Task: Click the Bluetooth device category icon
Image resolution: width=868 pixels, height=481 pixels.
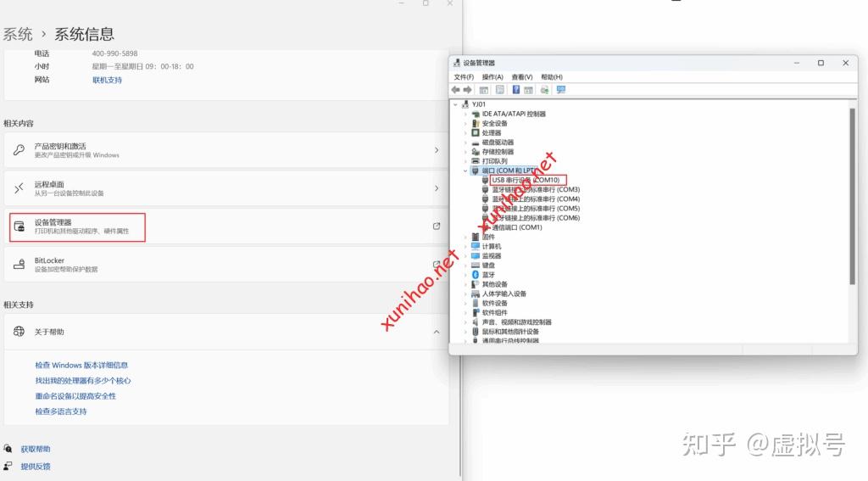Action: coord(476,275)
